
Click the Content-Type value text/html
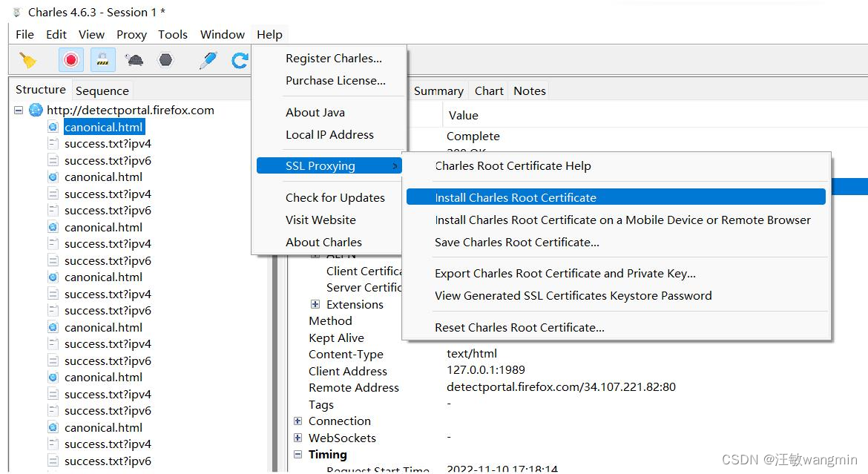472,353
